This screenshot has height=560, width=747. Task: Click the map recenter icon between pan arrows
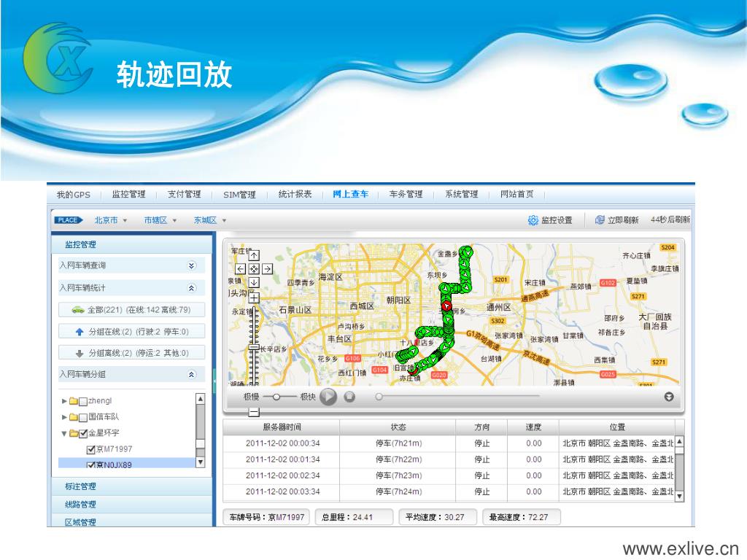(x=254, y=269)
